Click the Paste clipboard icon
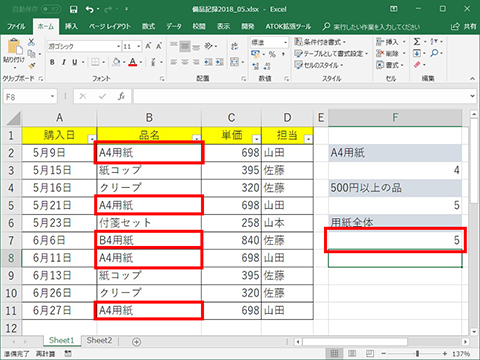 [x=14, y=47]
